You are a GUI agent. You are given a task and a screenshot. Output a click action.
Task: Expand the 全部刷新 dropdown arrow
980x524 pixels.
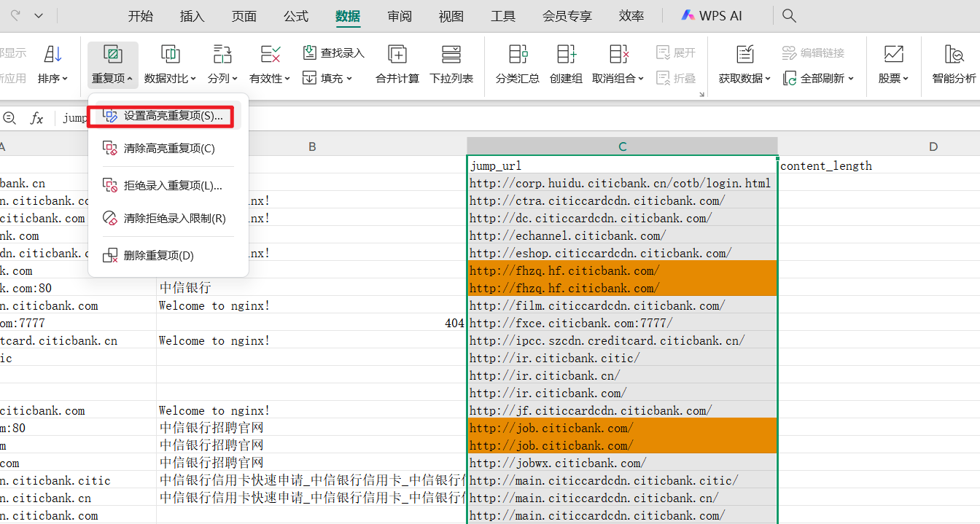click(850, 79)
